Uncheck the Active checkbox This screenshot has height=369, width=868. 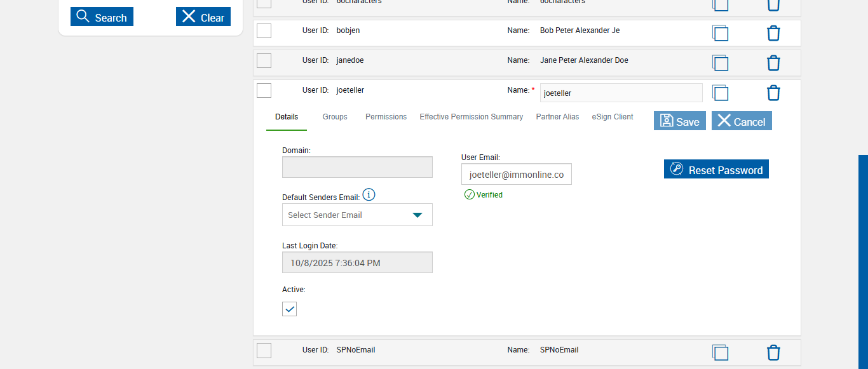pos(289,309)
